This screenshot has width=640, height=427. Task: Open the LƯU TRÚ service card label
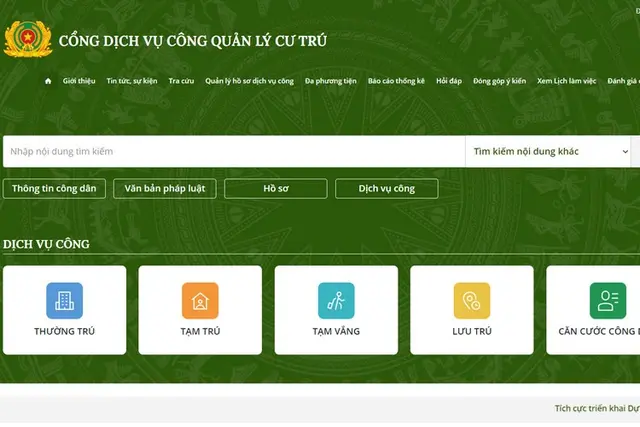[472, 331]
